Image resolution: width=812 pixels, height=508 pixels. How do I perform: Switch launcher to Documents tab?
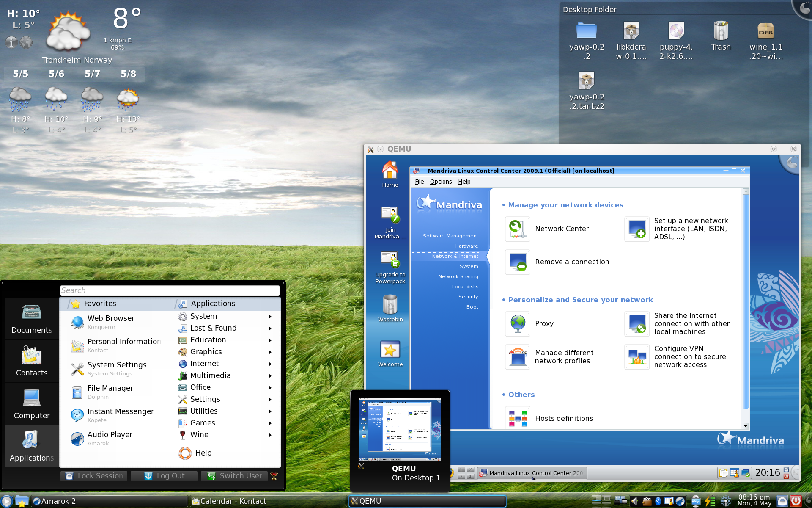pos(32,319)
